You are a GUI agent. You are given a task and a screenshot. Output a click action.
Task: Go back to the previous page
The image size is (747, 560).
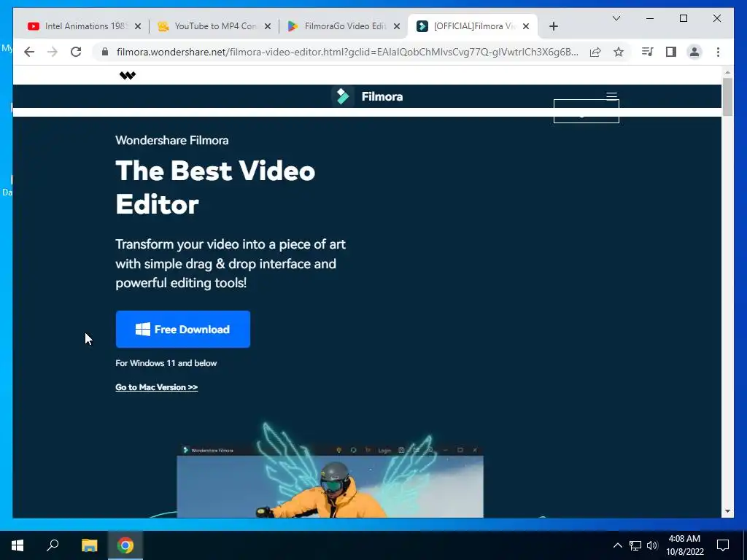point(29,52)
